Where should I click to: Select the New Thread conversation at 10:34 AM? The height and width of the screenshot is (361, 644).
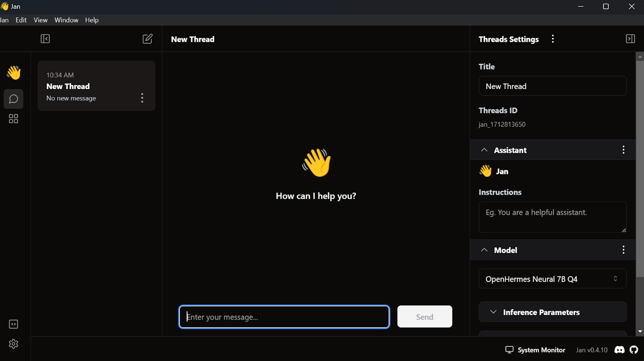click(x=96, y=86)
